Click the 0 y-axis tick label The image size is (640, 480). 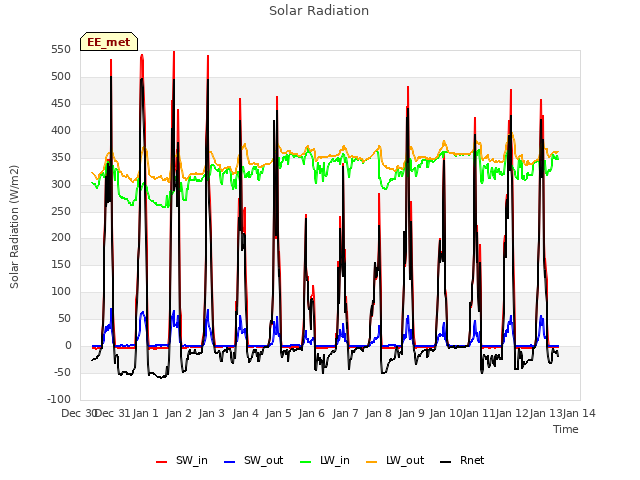coord(68,345)
